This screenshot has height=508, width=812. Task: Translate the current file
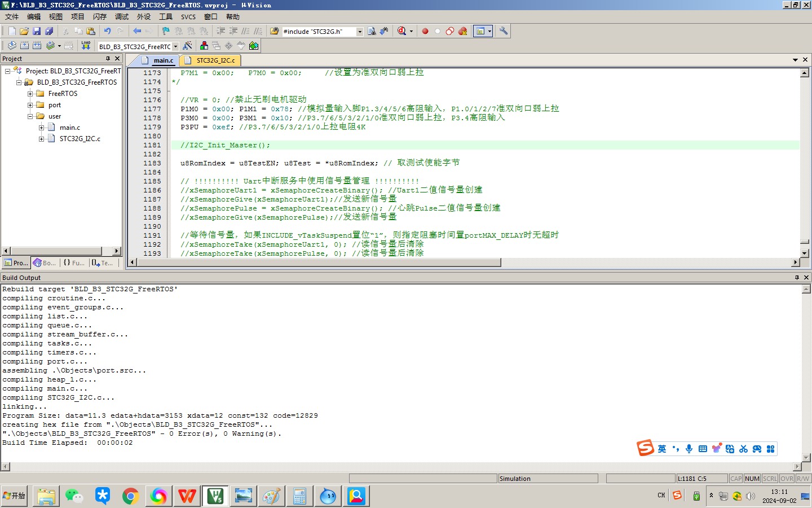[x=12, y=46]
